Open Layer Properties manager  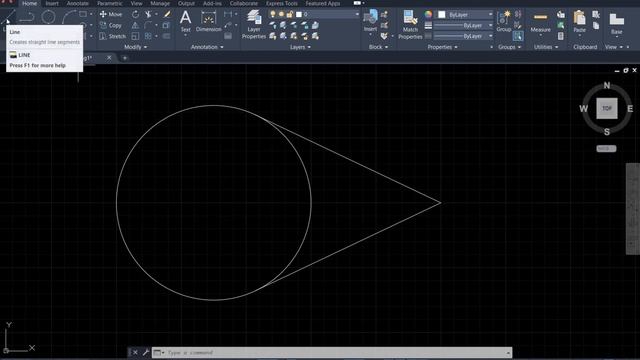click(x=253, y=24)
